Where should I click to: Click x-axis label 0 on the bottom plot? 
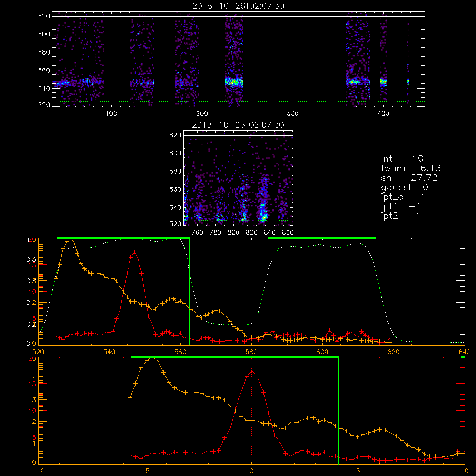click(x=251, y=471)
